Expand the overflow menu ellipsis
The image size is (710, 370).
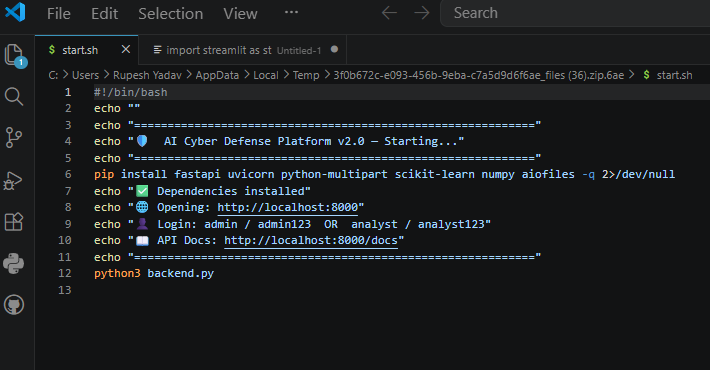click(291, 12)
